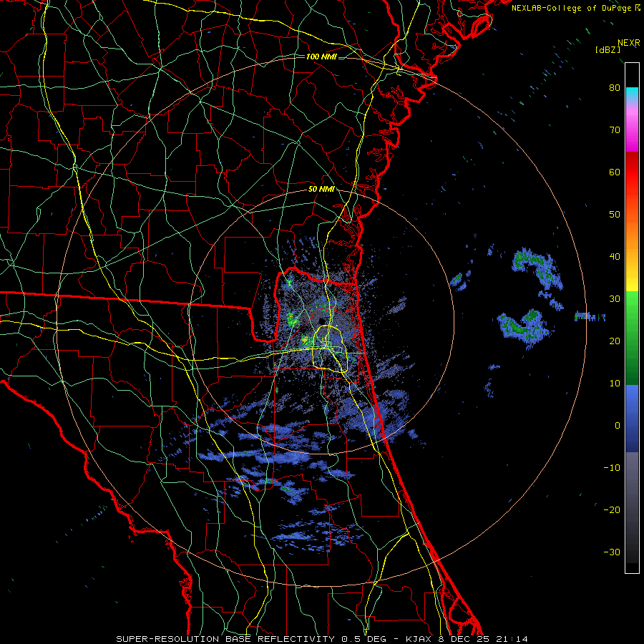Click the 30 value on the dBZ scale

[x=615, y=299]
